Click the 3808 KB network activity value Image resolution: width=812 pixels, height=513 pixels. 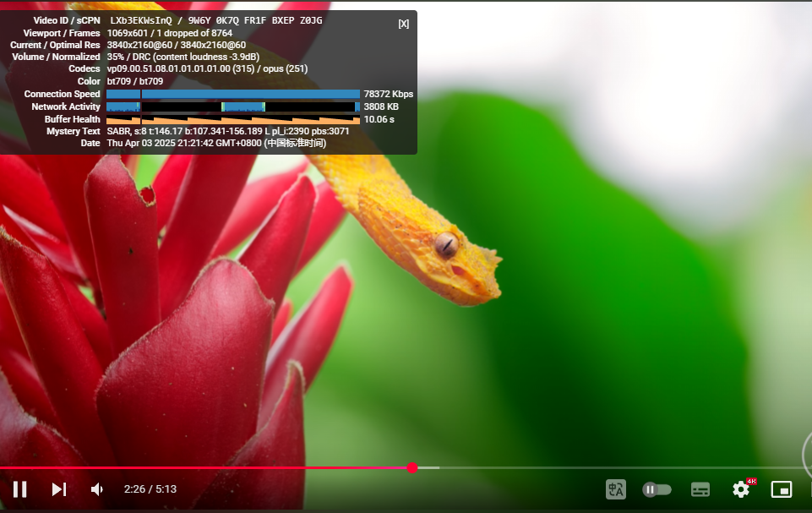(x=381, y=106)
